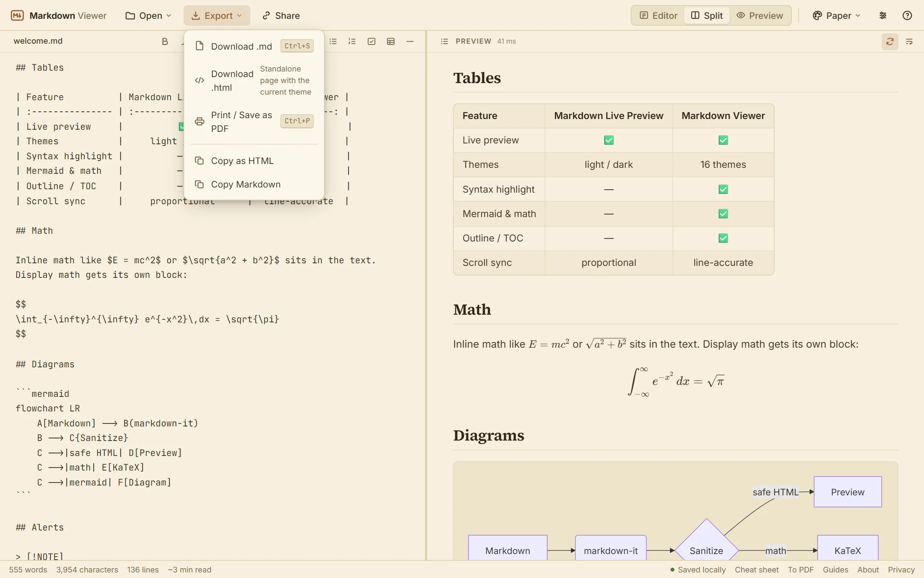
Task: Collapse the Export dropdown menu
Action: coord(217,15)
